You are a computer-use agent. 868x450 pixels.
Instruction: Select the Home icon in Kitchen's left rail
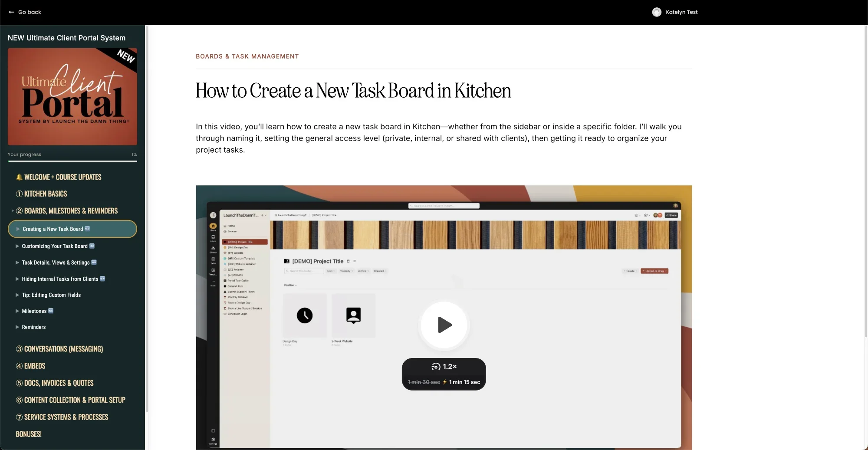coord(213,225)
